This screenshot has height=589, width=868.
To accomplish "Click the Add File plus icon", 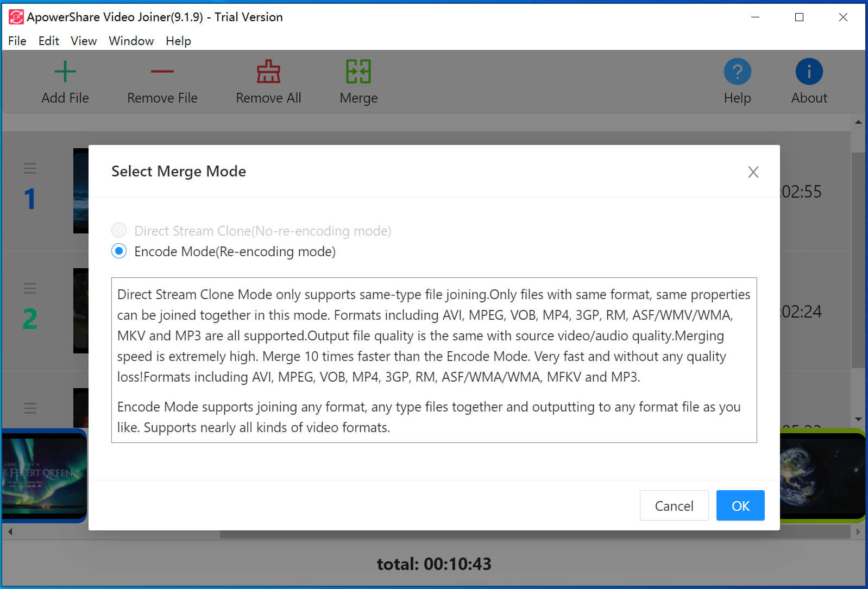I will (x=65, y=72).
